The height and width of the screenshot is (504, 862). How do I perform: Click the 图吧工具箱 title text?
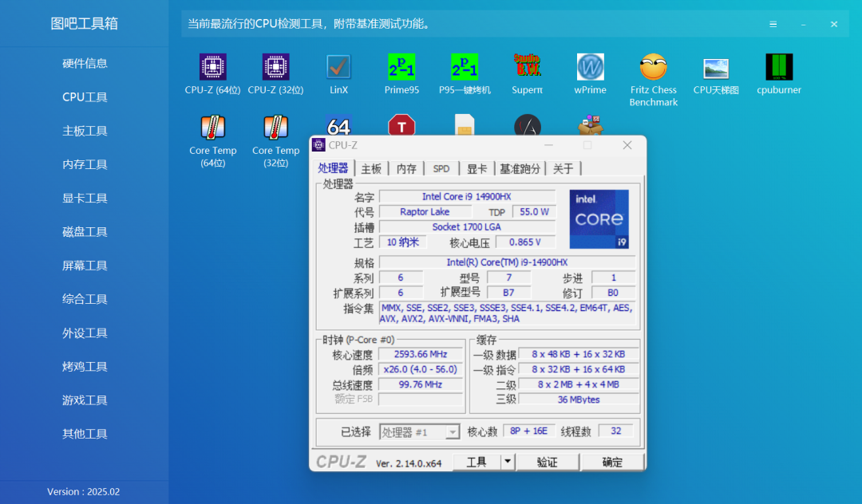[84, 24]
